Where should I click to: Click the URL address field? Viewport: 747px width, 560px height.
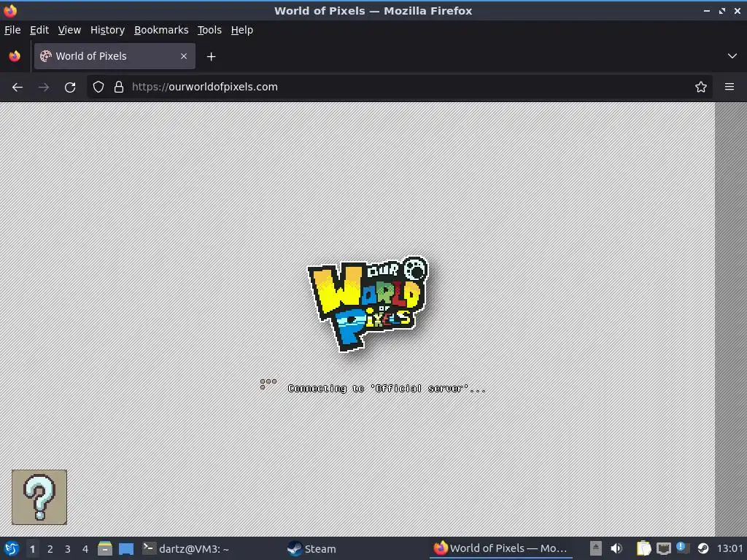(399, 87)
